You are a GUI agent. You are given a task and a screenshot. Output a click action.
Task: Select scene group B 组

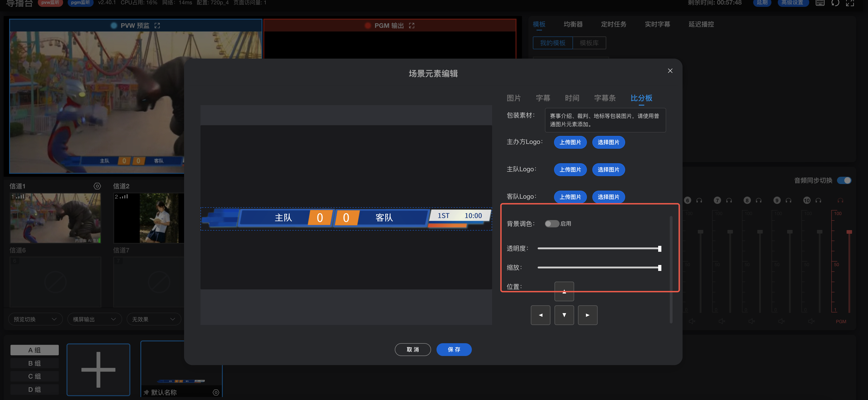click(x=34, y=363)
